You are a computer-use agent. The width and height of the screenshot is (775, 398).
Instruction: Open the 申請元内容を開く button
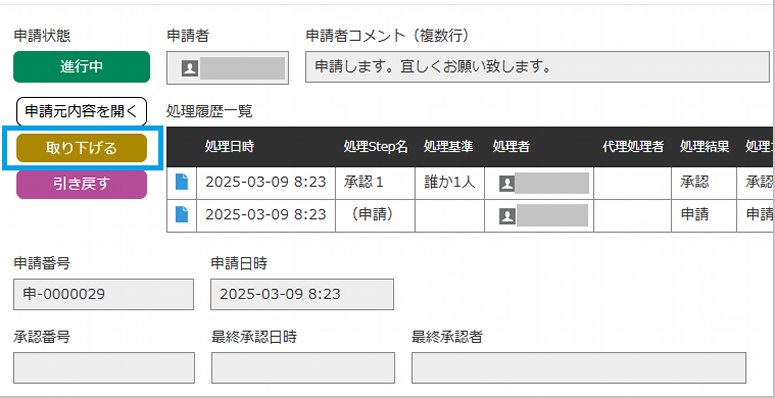pos(82,111)
